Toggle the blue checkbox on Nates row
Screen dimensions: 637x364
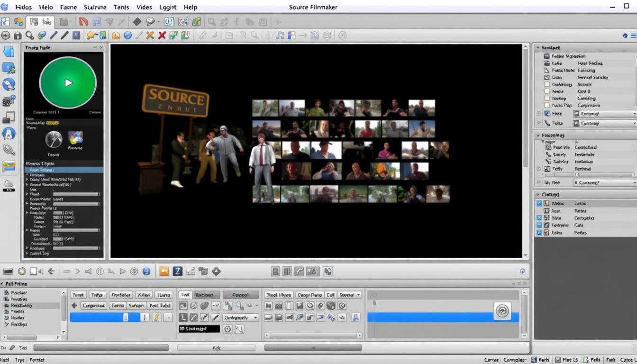(539, 203)
